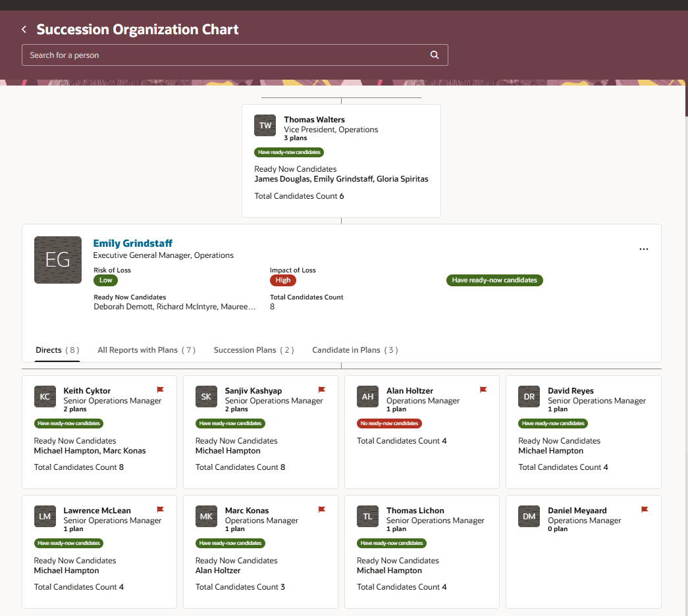
Task: Select the flag icon on Alan Holtzer's card
Action: pos(483,390)
